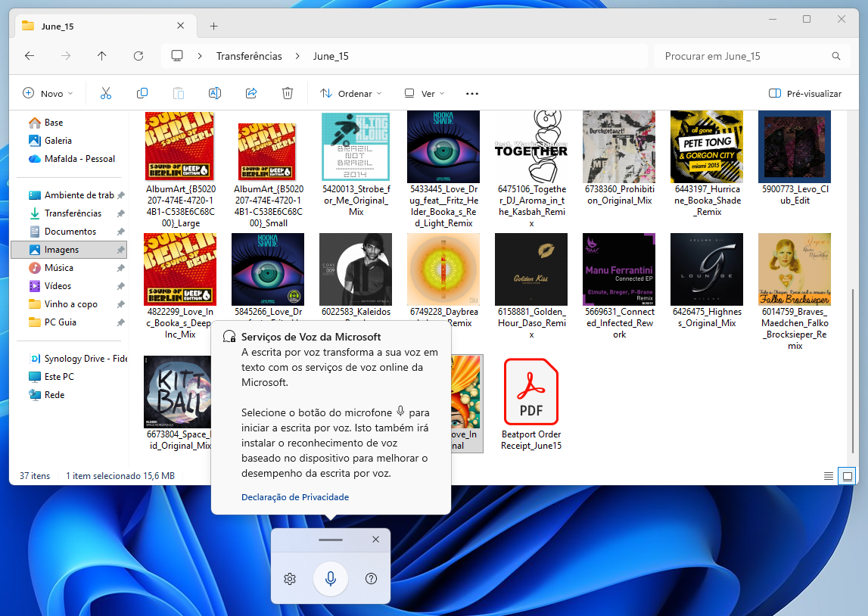Click the Share icon

pos(251,94)
